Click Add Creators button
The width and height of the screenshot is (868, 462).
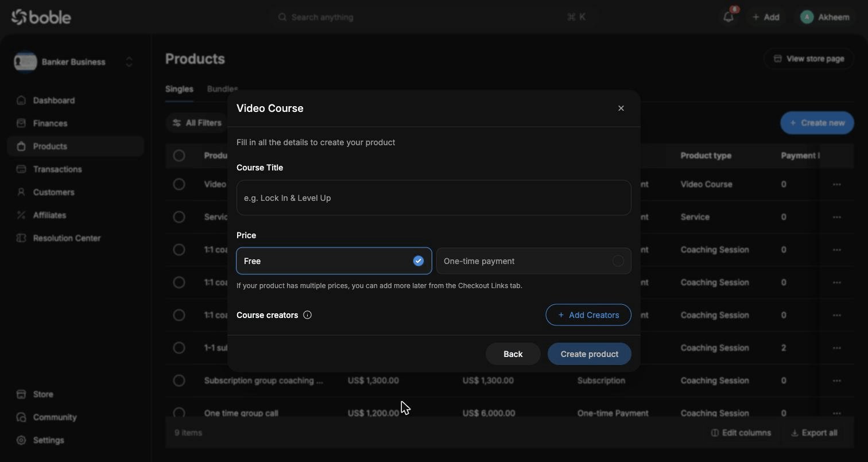(588, 315)
